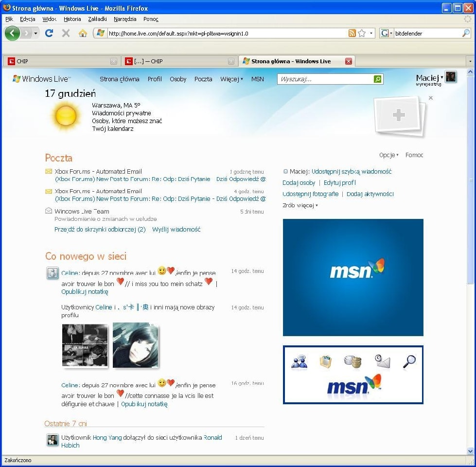
Task: Open the black-and-white collage profile thumbnail
Action: coord(85,345)
